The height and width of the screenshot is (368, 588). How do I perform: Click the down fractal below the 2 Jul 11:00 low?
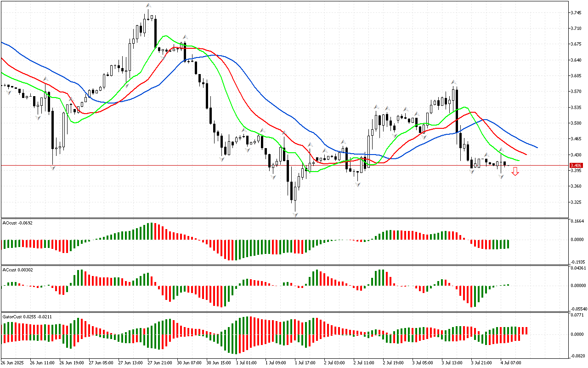click(357, 184)
